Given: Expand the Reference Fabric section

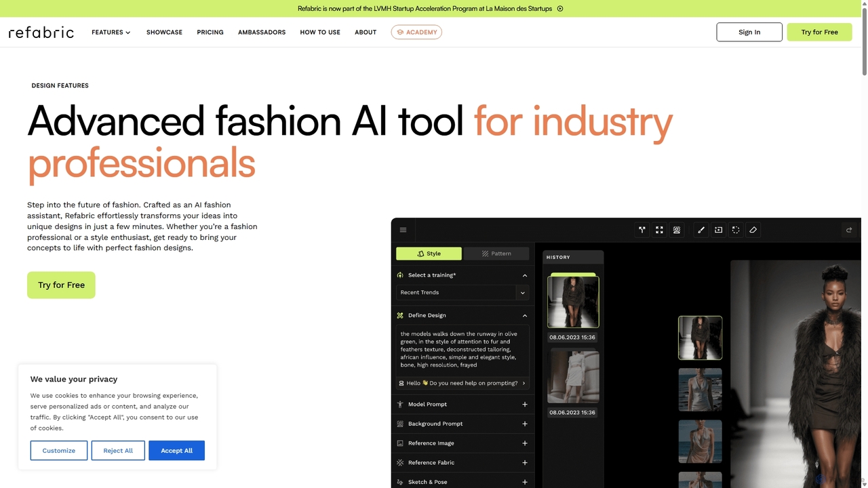Looking at the screenshot, I should click(x=525, y=463).
